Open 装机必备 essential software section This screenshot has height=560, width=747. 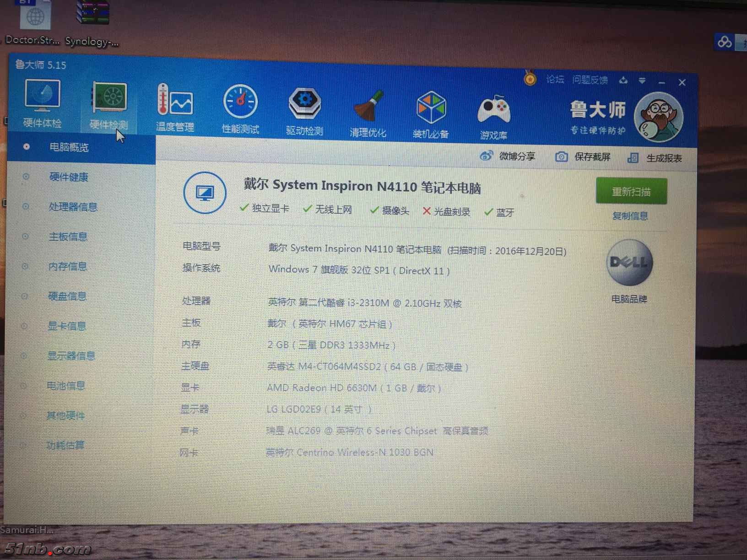click(431, 116)
